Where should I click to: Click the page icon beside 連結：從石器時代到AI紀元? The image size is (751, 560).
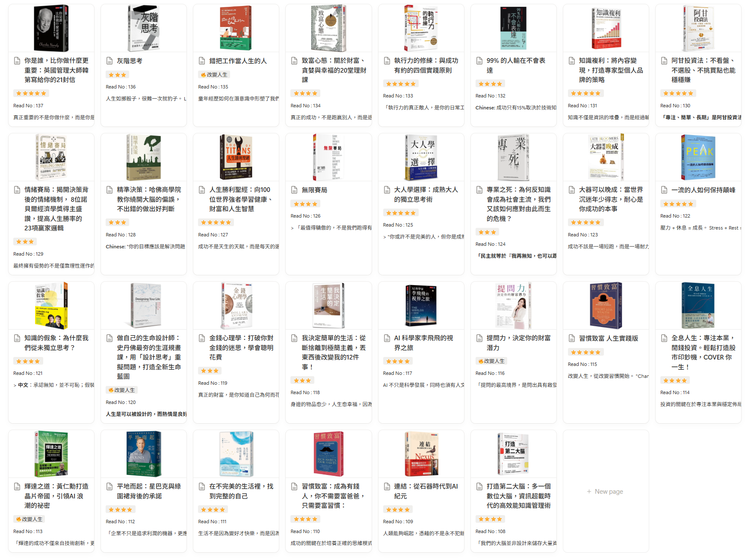[387, 487]
